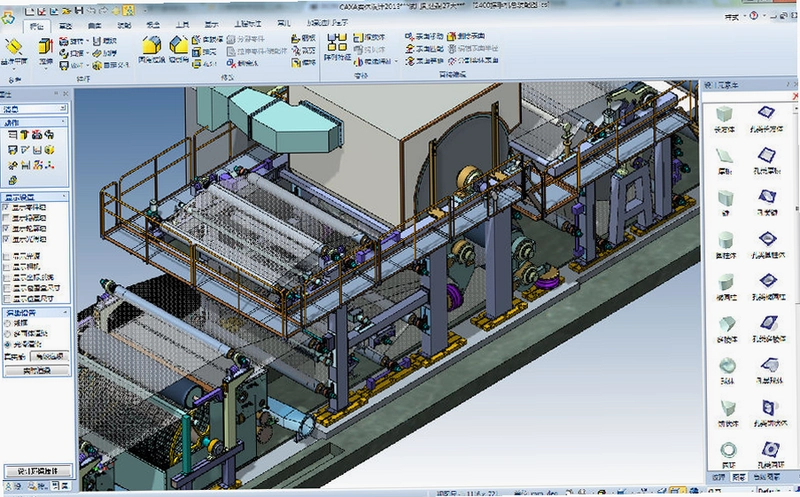800x497 pixels.
Task: Toggle the 显示轮廓边 checkbox
Action: pyautogui.click(x=6, y=229)
